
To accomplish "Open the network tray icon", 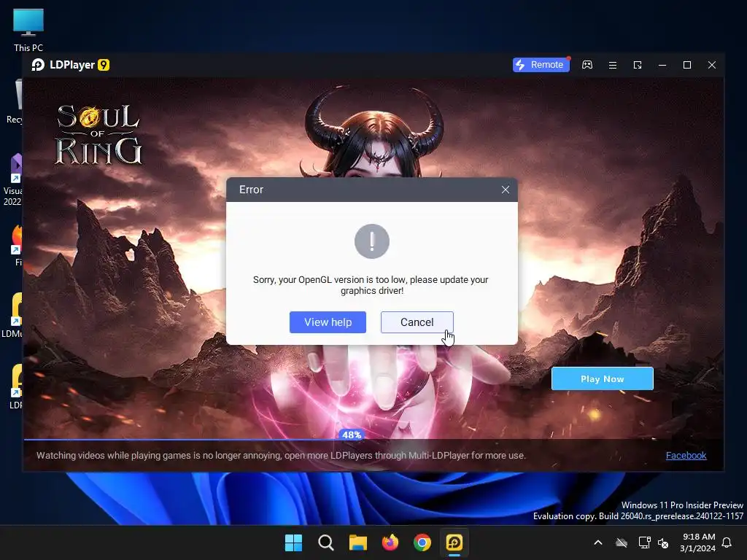I will click(x=645, y=542).
